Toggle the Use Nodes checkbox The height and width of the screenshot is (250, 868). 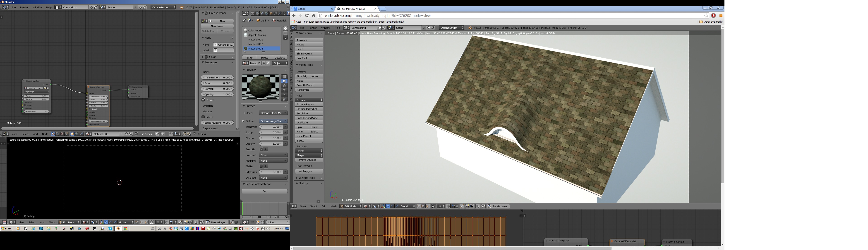click(x=137, y=134)
